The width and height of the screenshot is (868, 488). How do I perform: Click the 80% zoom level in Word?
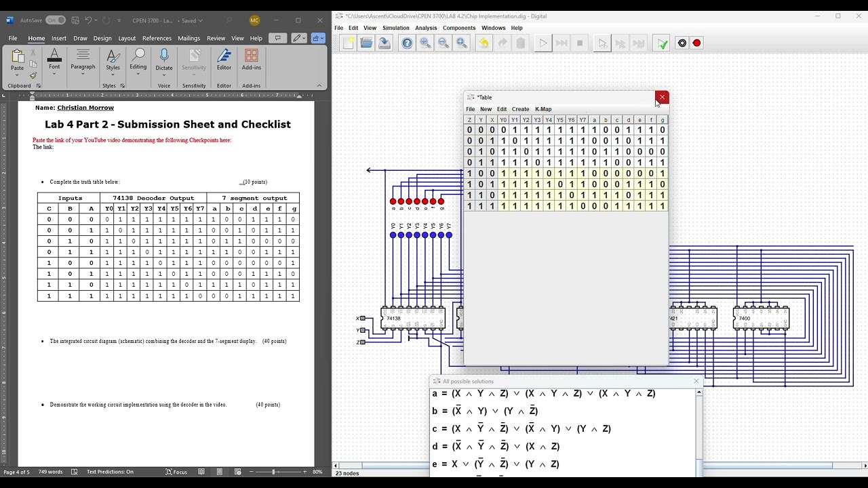[317, 472]
